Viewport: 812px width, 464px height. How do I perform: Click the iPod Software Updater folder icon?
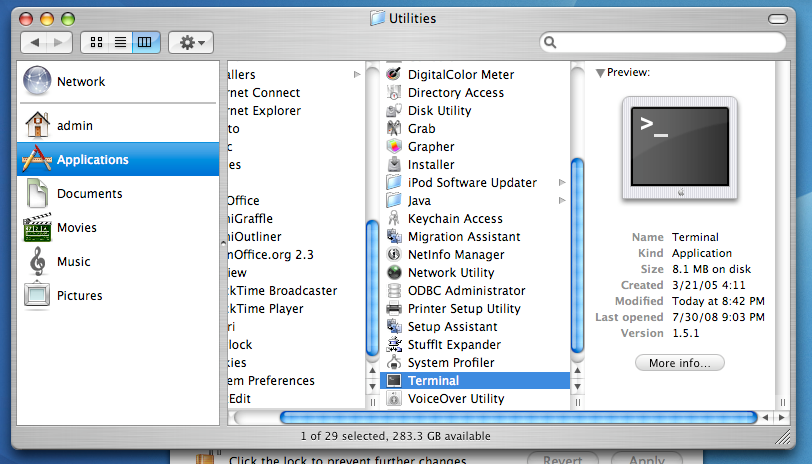click(x=394, y=182)
